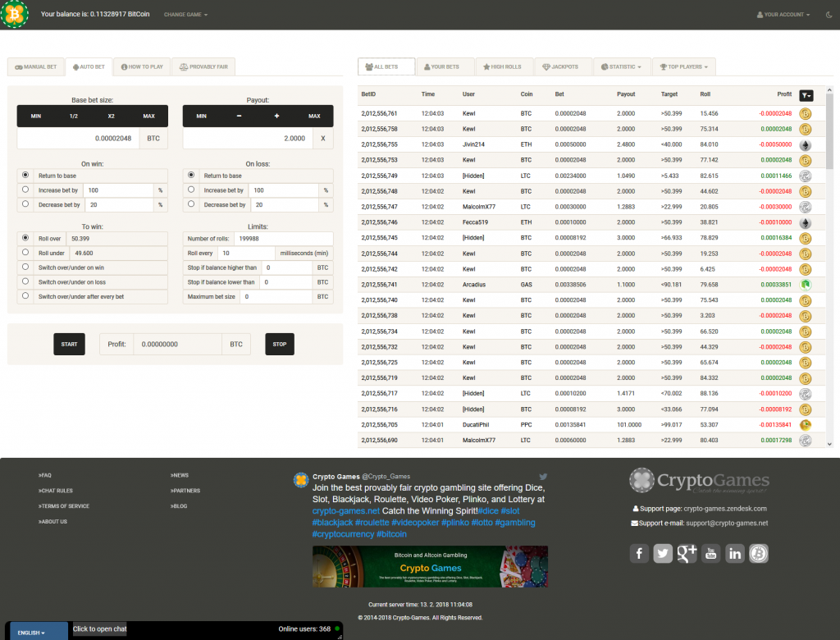Select the Bitcoin logo in the top-left corner
The width and height of the screenshot is (840, 640).
click(x=15, y=15)
